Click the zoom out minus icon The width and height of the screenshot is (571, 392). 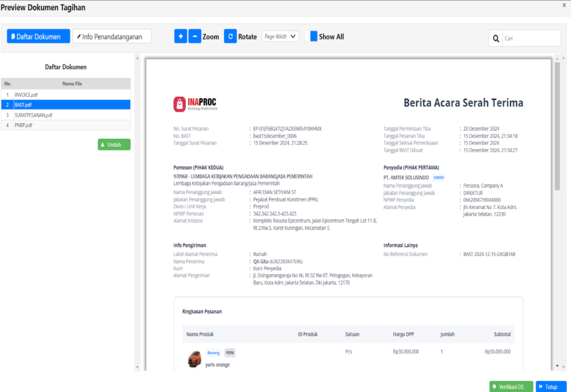(x=195, y=37)
